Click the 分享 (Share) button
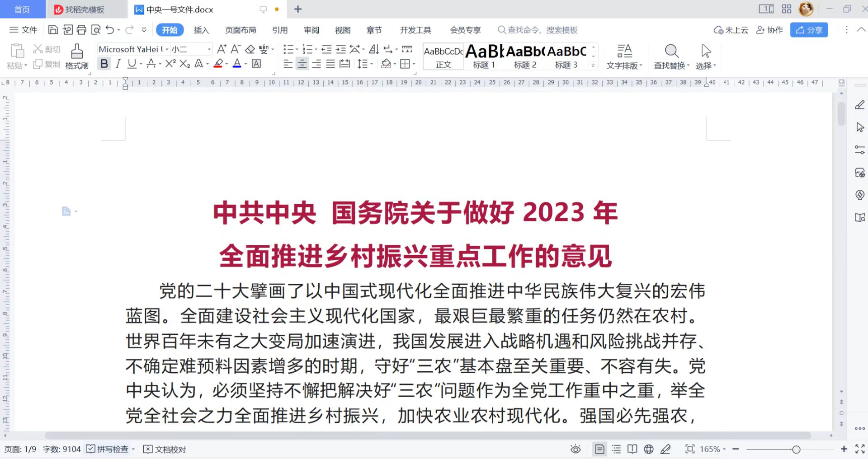This screenshot has height=459, width=868. (809, 30)
